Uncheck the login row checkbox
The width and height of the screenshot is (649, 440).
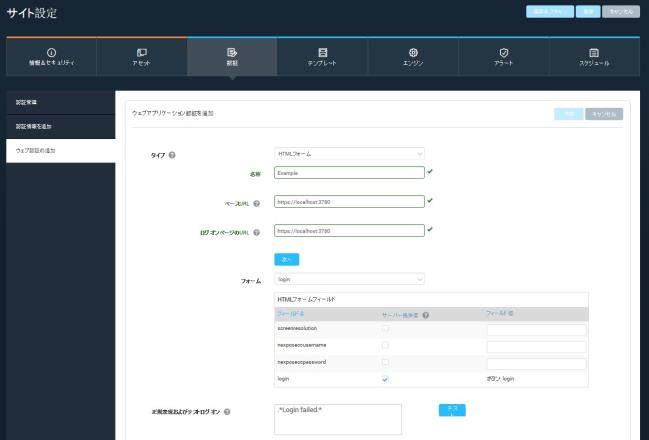pyautogui.click(x=386, y=380)
